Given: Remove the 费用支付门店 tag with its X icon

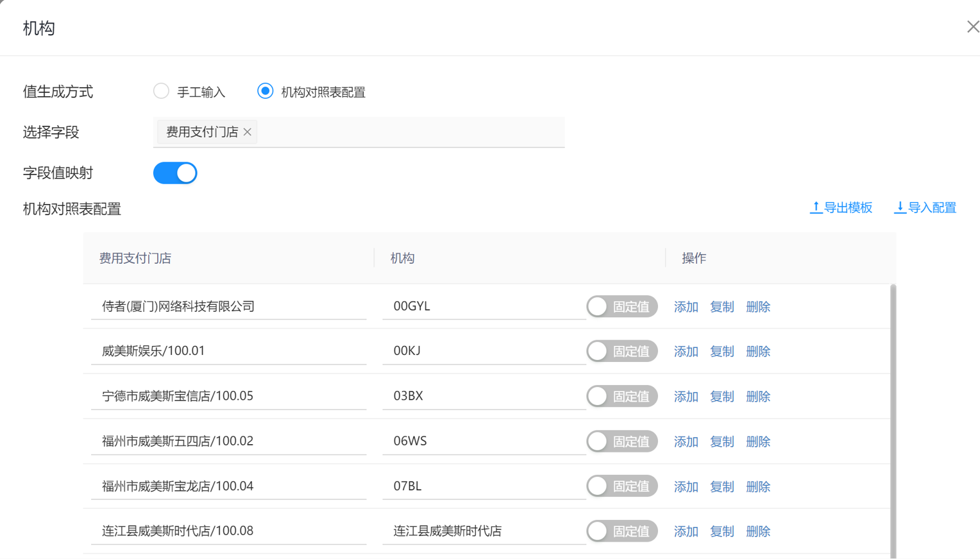Looking at the screenshot, I should (x=248, y=132).
